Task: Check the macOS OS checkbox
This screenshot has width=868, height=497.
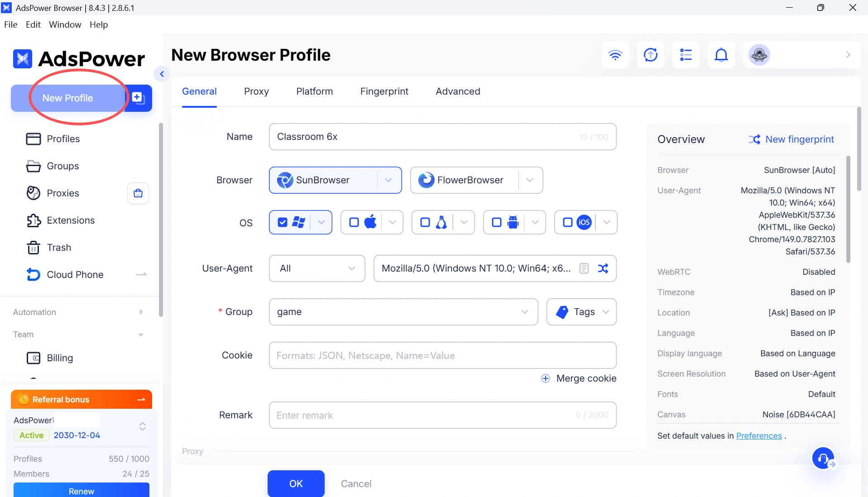Action: (x=354, y=222)
